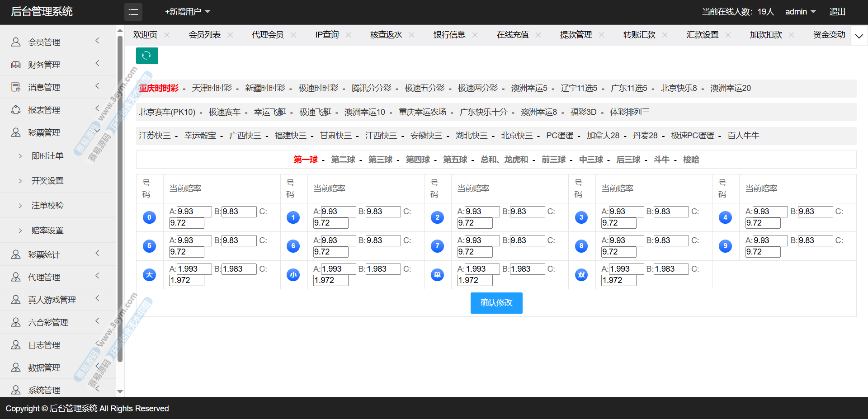
Task: Click the blue number 0 ball icon
Action: pyautogui.click(x=149, y=217)
